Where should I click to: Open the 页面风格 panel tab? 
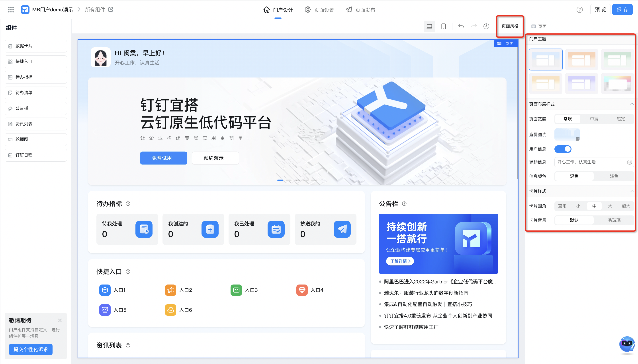point(510,26)
